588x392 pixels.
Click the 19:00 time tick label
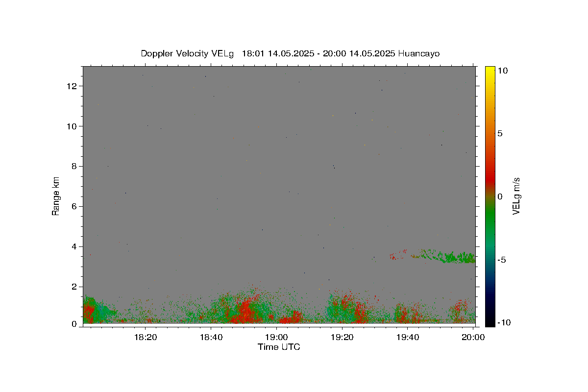pyautogui.click(x=276, y=337)
